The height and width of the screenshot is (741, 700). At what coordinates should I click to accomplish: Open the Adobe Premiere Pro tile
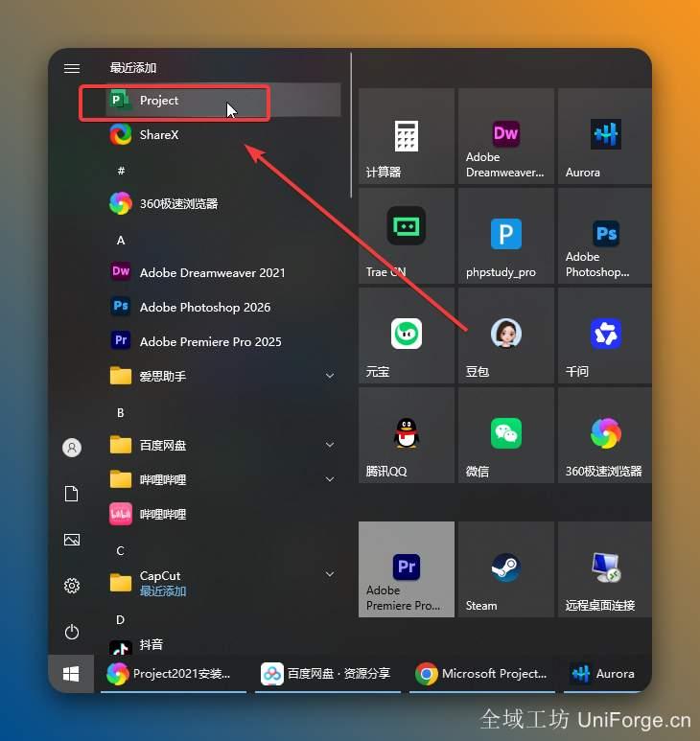coord(407,569)
